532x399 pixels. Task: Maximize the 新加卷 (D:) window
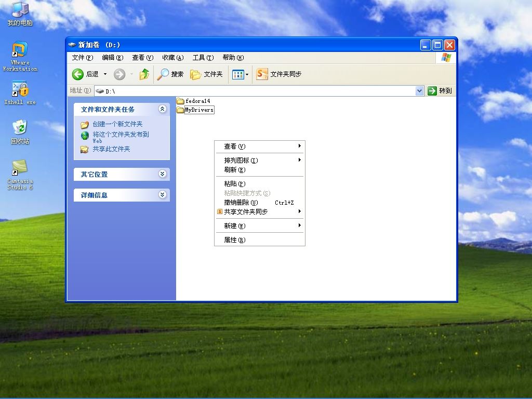coord(437,45)
